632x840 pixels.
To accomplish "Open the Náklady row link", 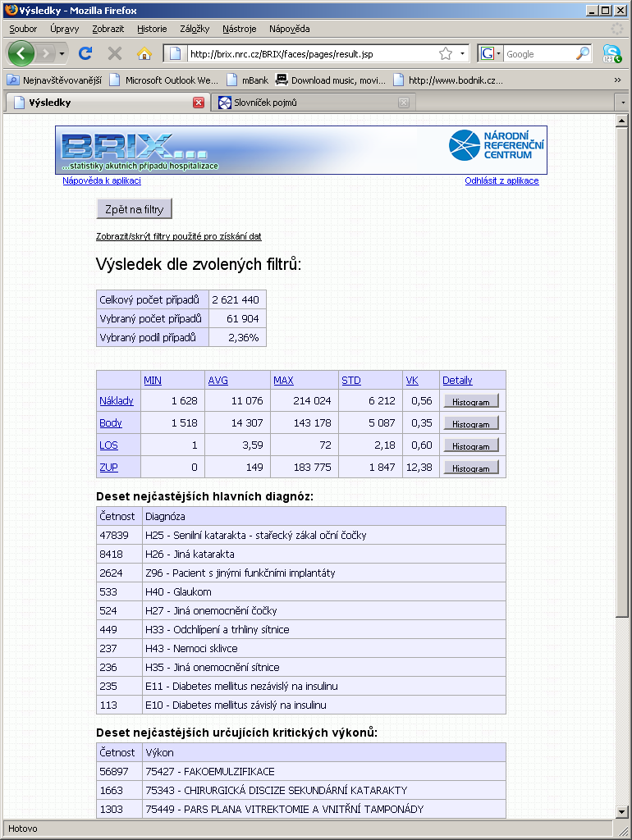I will tap(117, 400).
